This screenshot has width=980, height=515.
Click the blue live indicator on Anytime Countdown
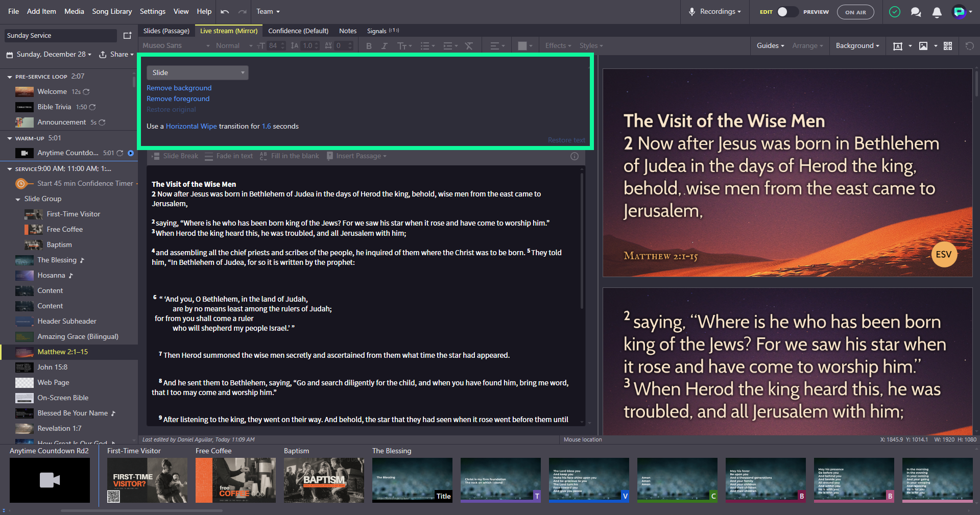(131, 153)
